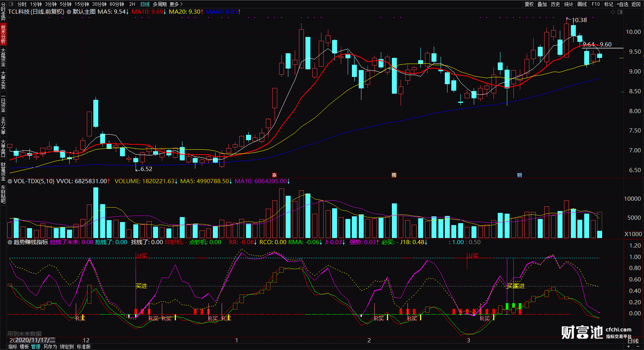Add stock with +自选 button
Image resolution: width=644 pixels, height=350 pixels.
click(623, 4)
